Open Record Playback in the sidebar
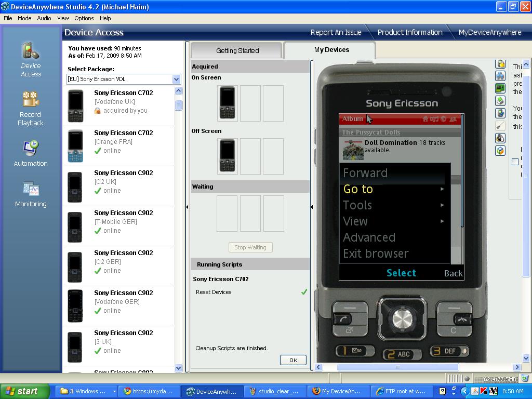Screen dimensions: 532x399 (x=31, y=109)
